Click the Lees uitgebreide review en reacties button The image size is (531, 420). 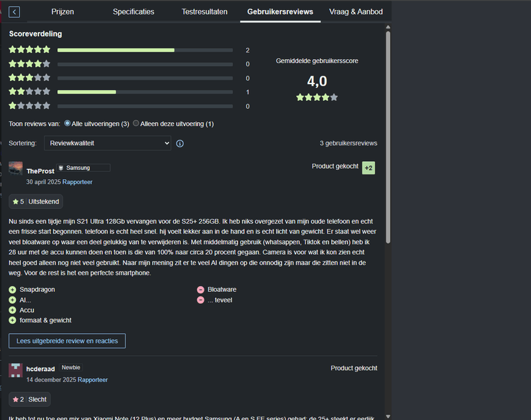pos(67,341)
